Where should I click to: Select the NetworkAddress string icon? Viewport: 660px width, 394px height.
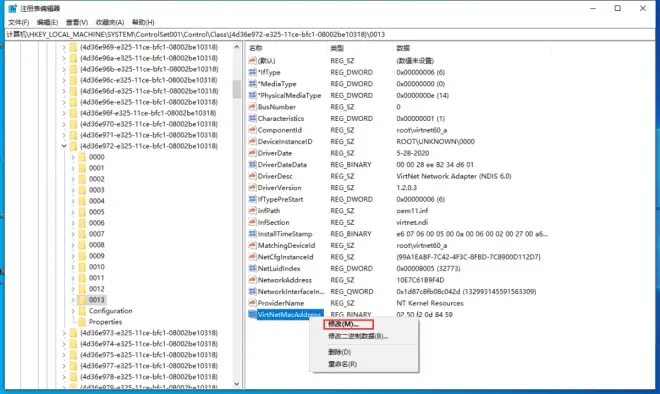coord(253,280)
